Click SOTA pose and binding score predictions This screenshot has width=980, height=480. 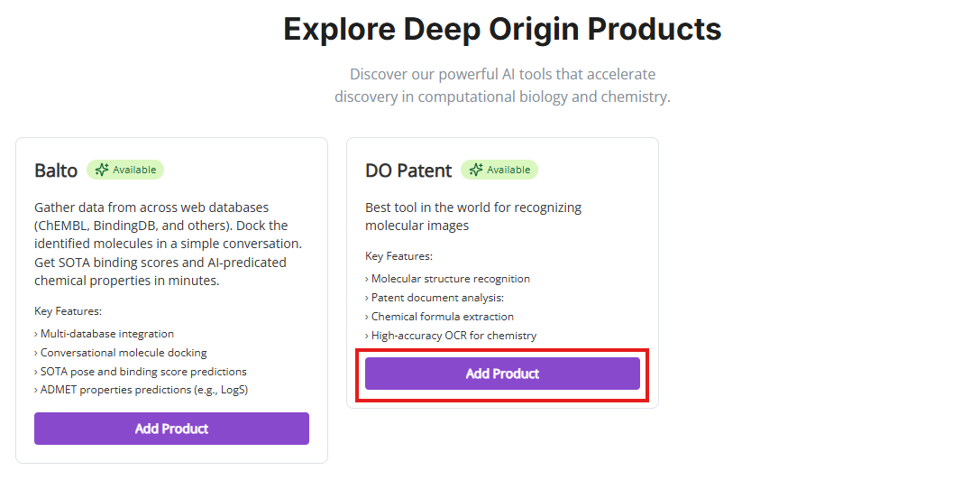(x=142, y=372)
